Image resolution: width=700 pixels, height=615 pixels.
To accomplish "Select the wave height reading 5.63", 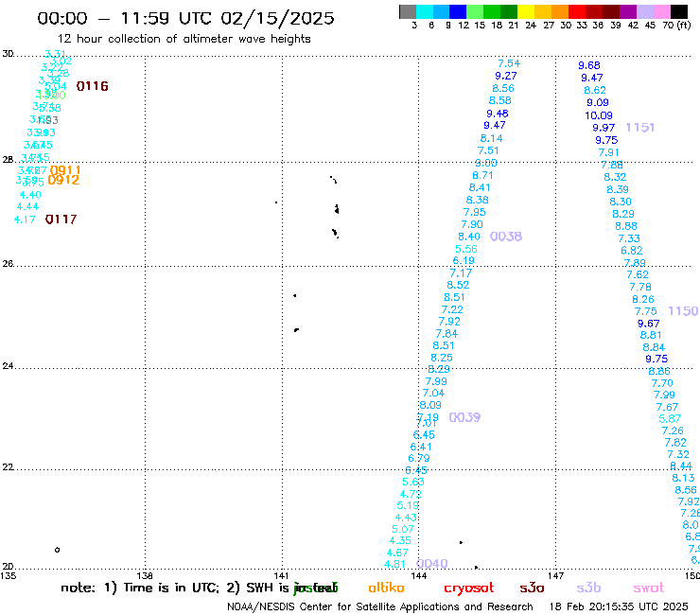I will click(413, 482).
